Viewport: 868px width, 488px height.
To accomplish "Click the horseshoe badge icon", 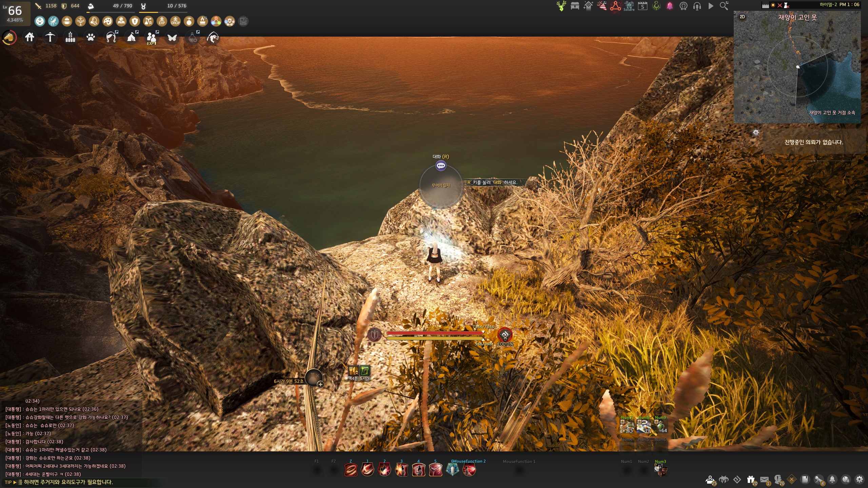I will [683, 6].
